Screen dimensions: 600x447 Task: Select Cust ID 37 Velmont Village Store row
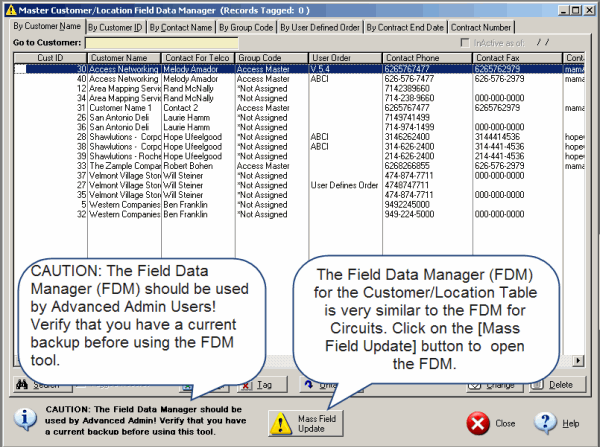(x=299, y=176)
